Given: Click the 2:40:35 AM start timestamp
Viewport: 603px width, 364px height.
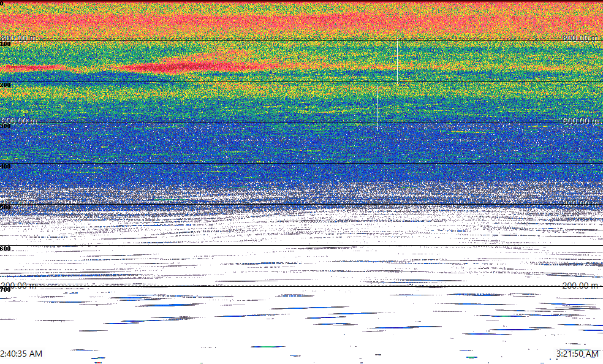Looking at the screenshot, I should tap(21, 354).
